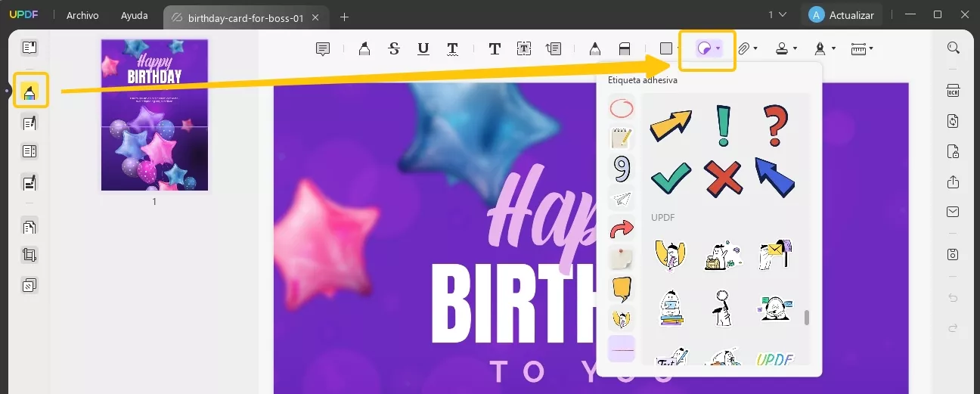Image resolution: width=980 pixels, height=394 pixels.
Task: Select the Text comment (T) tool
Action: click(x=495, y=49)
